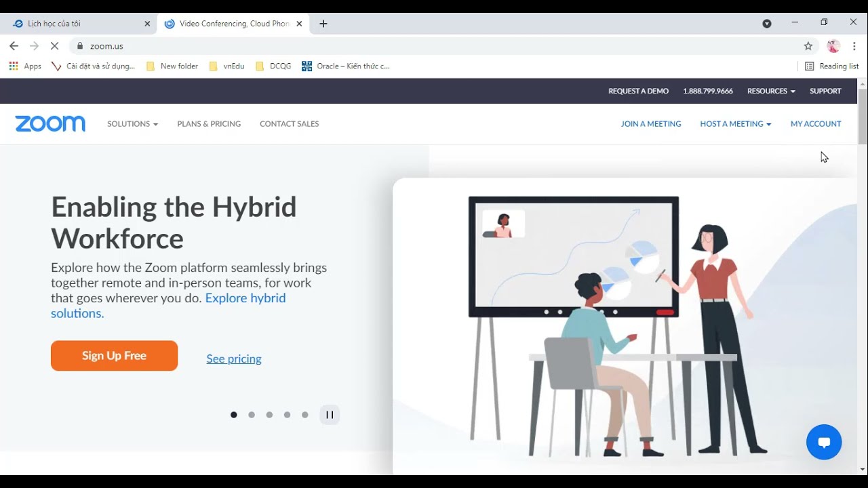Open Cài đặt và sử dụng bookmark
The image size is (868, 488).
pyautogui.click(x=94, y=66)
